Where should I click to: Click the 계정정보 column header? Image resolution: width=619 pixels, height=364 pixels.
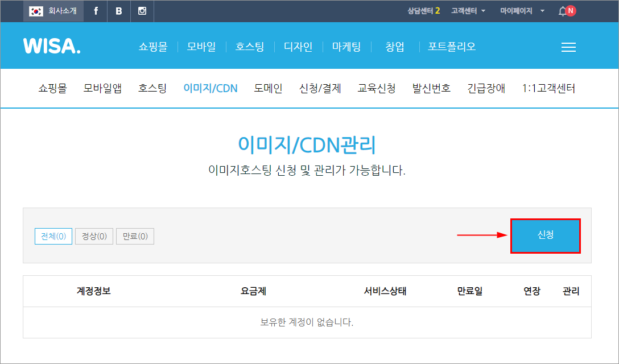pyautogui.click(x=93, y=291)
